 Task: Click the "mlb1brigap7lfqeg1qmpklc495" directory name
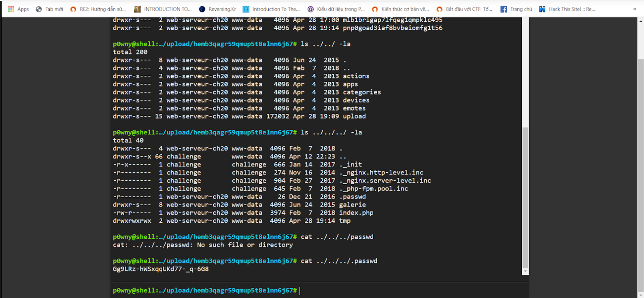click(393, 20)
